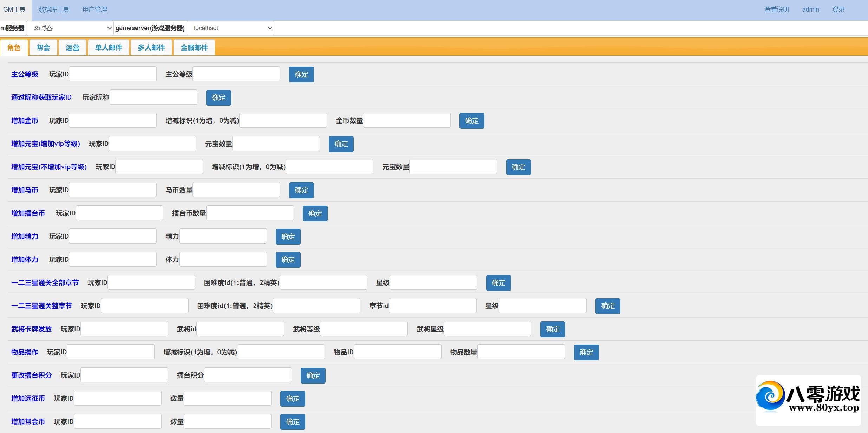The height and width of the screenshot is (433, 868).
Task: Confirm the 增加帮会币 row with 确定
Action: pos(293,422)
